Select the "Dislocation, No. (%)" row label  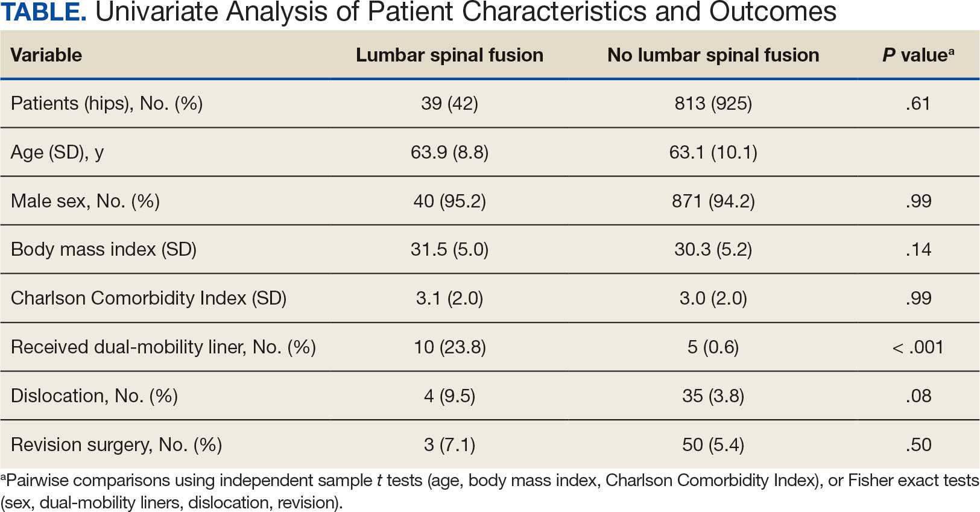94,396
